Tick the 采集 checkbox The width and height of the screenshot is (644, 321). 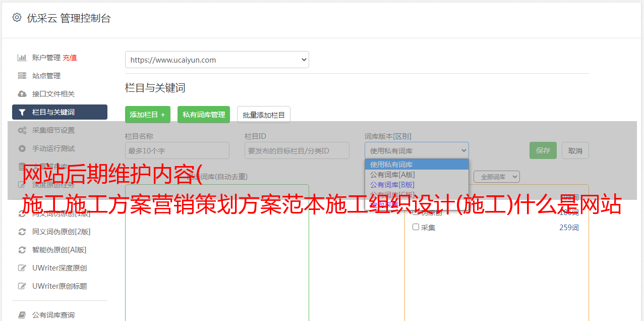pyautogui.click(x=416, y=227)
